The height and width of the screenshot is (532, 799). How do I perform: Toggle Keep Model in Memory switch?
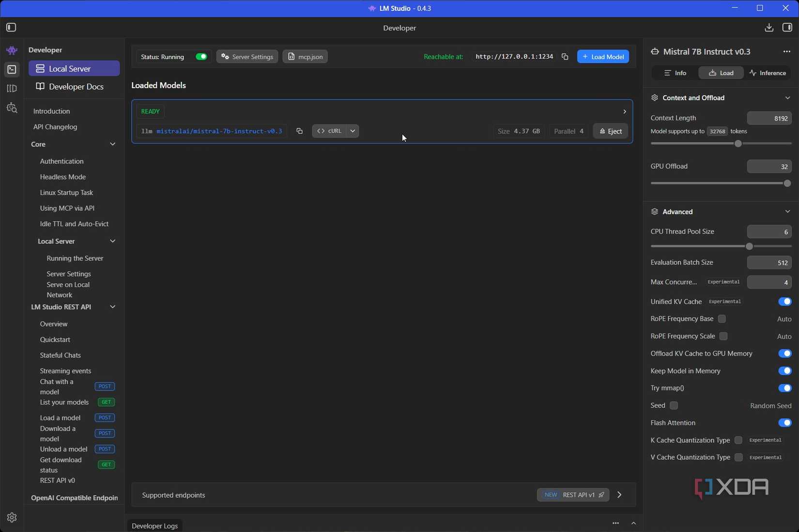(784, 371)
